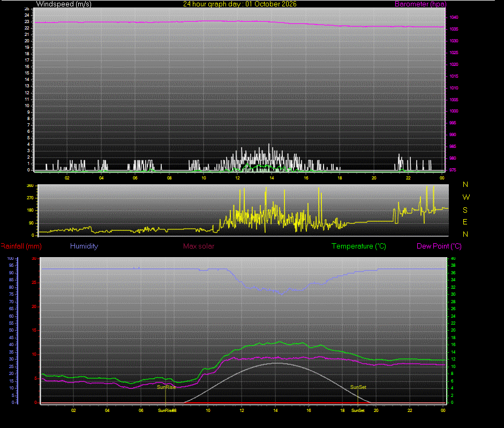The image size is (504, 428).
Task: Click the E wind direction label
Action: pyautogui.click(x=465, y=222)
